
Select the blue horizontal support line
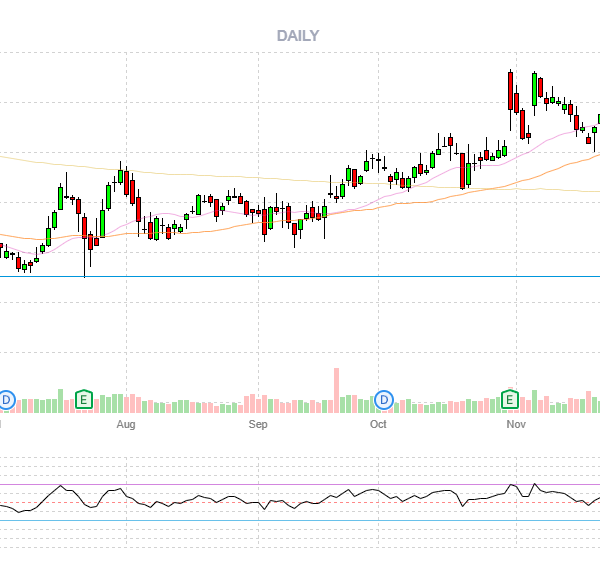[300, 276]
